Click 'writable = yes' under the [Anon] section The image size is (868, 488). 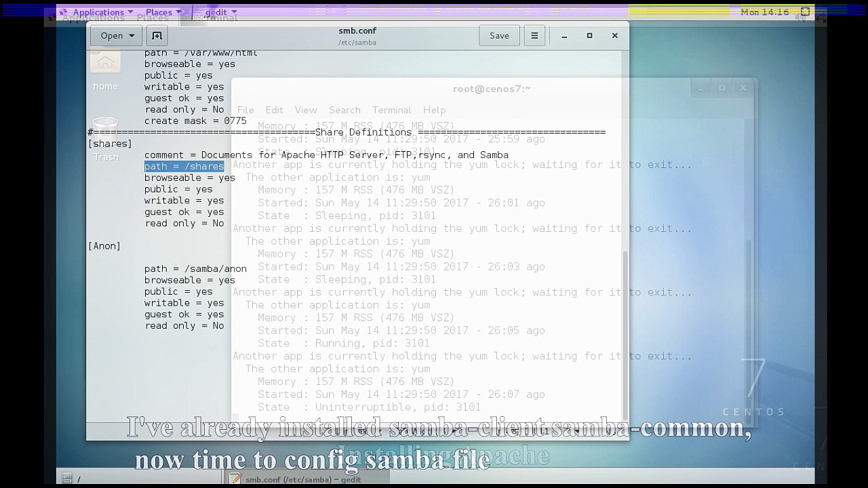(184, 303)
